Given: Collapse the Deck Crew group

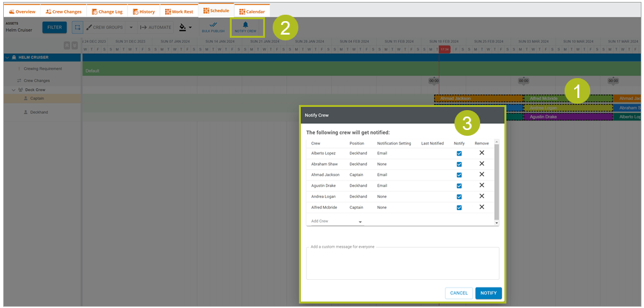Looking at the screenshot, I should 13,90.
